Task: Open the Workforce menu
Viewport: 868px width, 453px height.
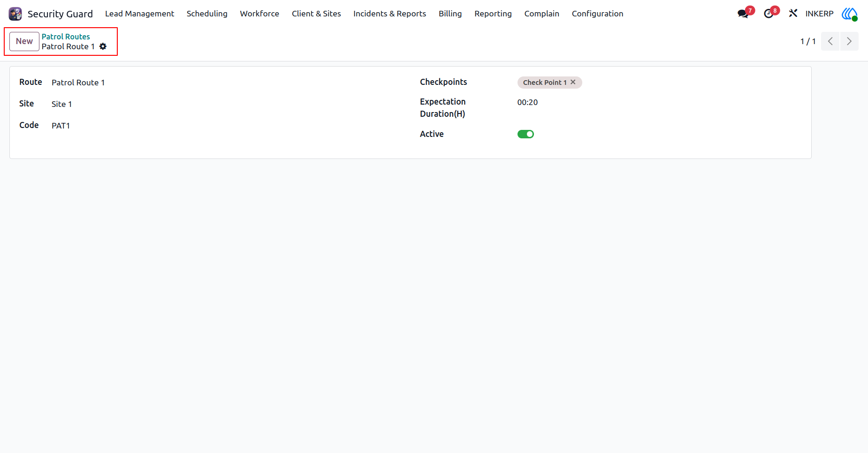Action: click(259, 14)
